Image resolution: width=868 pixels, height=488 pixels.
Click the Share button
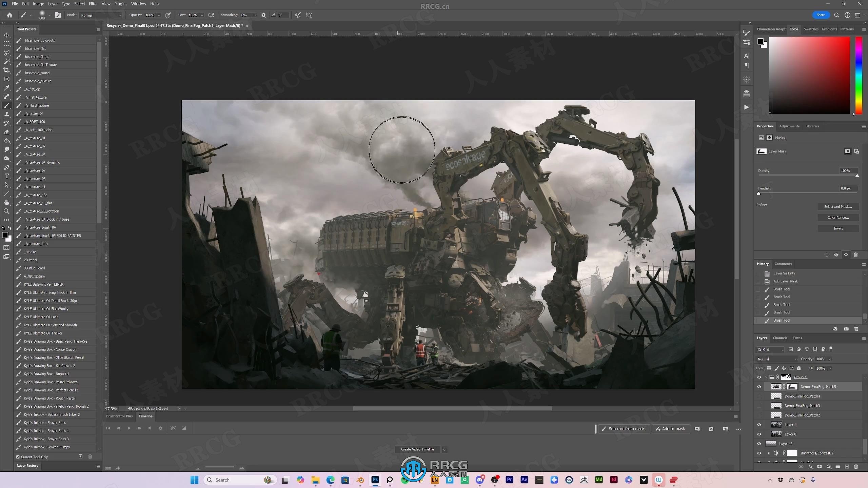(x=821, y=15)
